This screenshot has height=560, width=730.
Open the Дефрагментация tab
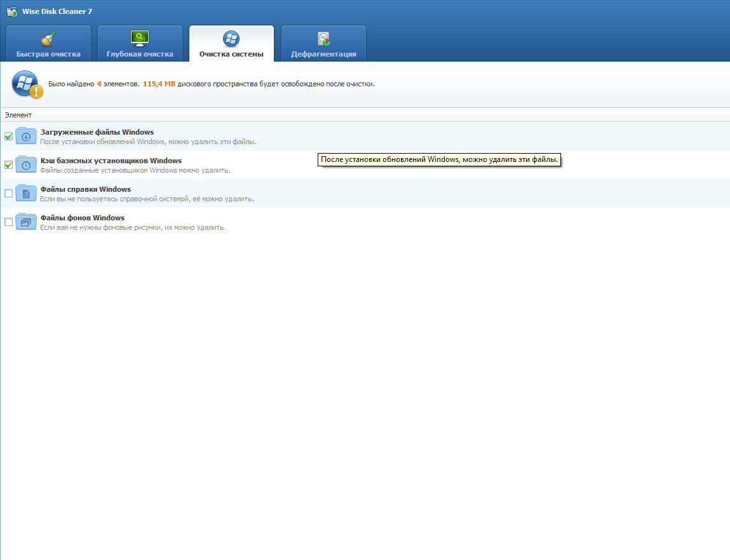point(323,44)
